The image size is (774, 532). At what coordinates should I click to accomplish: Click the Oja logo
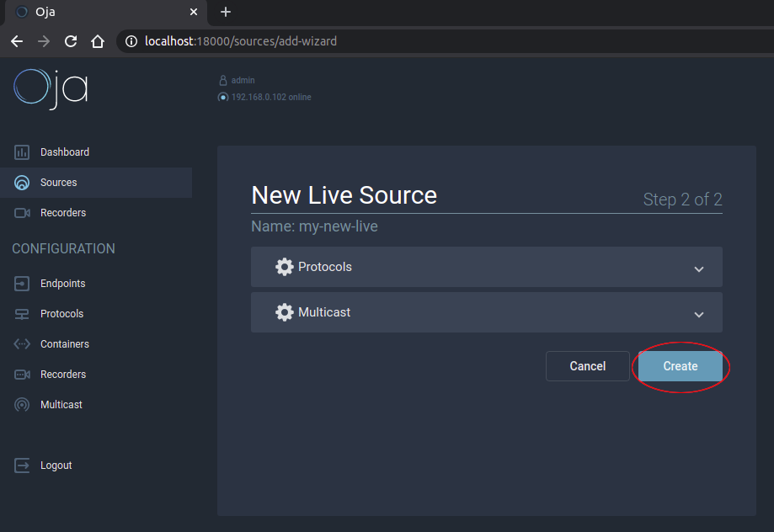pos(51,89)
